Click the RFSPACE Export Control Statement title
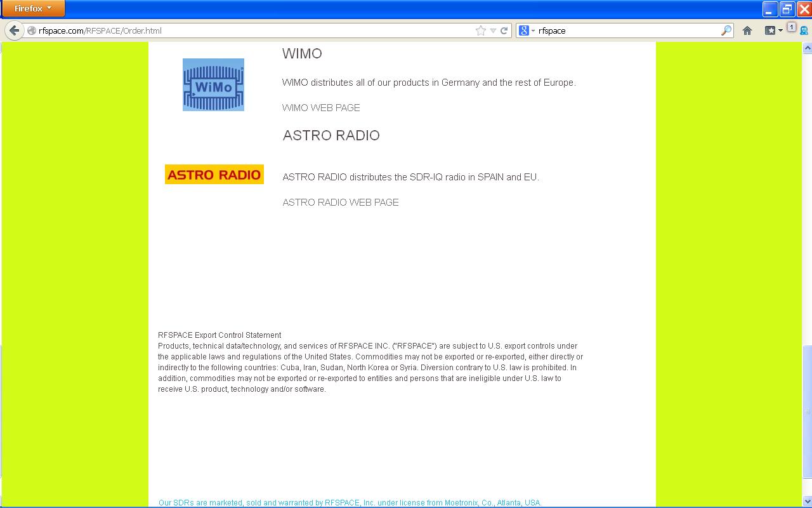The height and width of the screenshot is (508, 812). coord(219,335)
